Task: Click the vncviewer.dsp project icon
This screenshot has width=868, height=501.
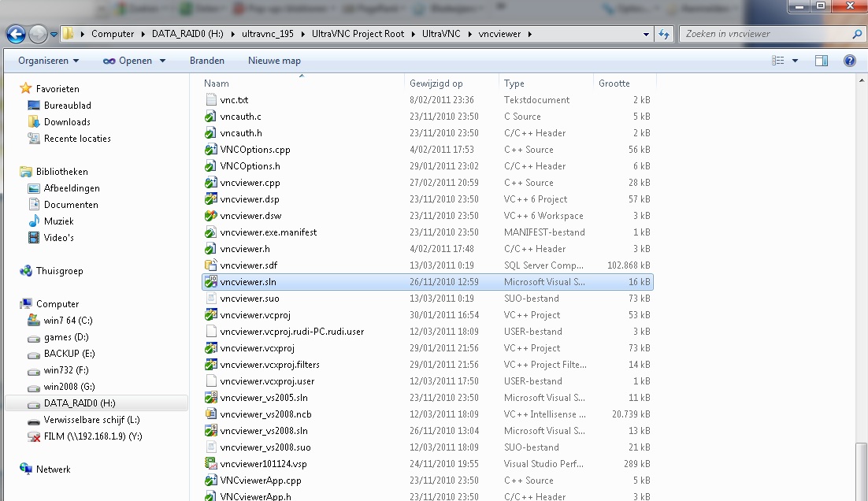Action: (210, 199)
